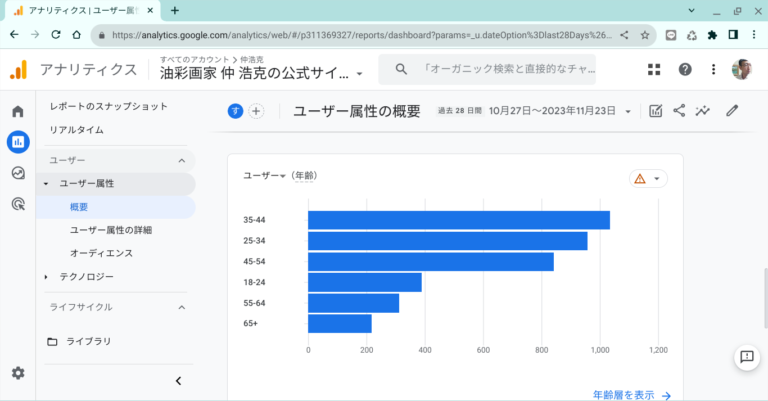
Task: Collapse the left navigation panel
Action: (x=178, y=381)
